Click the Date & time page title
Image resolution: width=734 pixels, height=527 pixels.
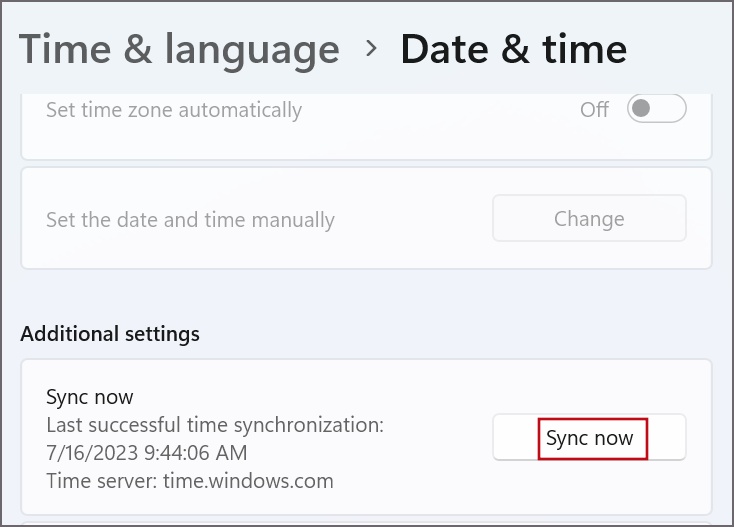click(514, 49)
